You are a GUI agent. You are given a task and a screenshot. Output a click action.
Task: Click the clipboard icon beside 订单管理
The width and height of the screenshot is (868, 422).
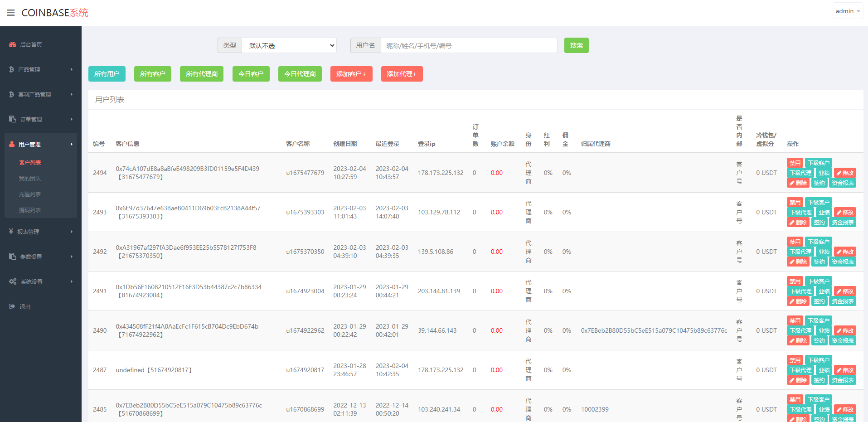tap(13, 119)
